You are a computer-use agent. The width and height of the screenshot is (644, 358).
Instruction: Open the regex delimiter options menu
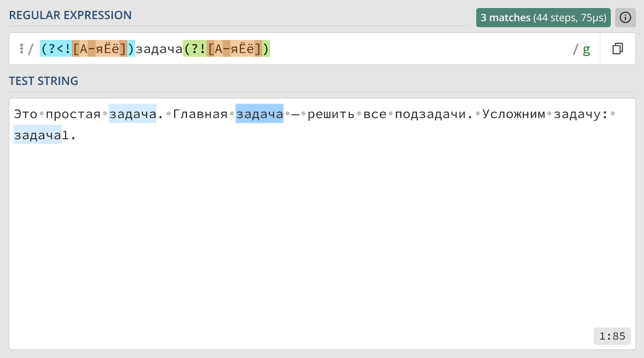point(21,49)
